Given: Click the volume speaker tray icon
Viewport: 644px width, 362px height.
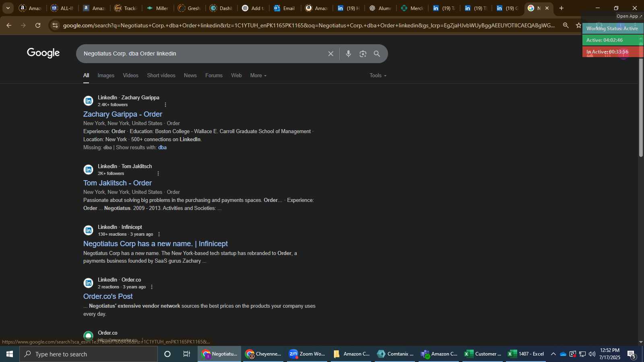Looking at the screenshot, I should [x=592, y=354].
